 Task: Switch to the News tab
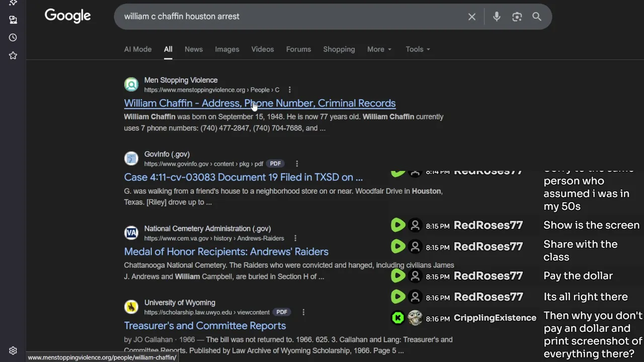(194, 49)
